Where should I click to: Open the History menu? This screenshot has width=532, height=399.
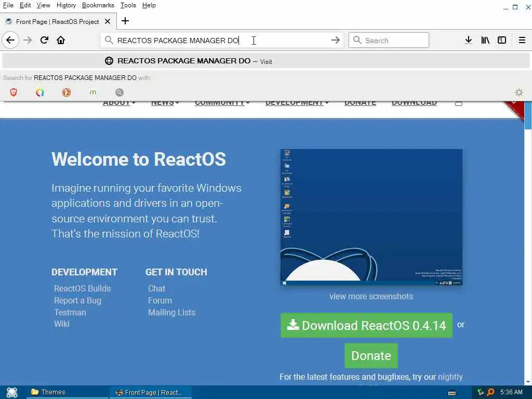coord(66,5)
